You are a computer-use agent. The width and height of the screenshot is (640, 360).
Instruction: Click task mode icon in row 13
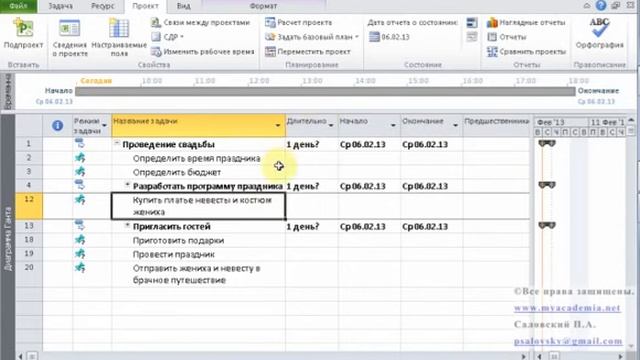pyautogui.click(x=80, y=225)
